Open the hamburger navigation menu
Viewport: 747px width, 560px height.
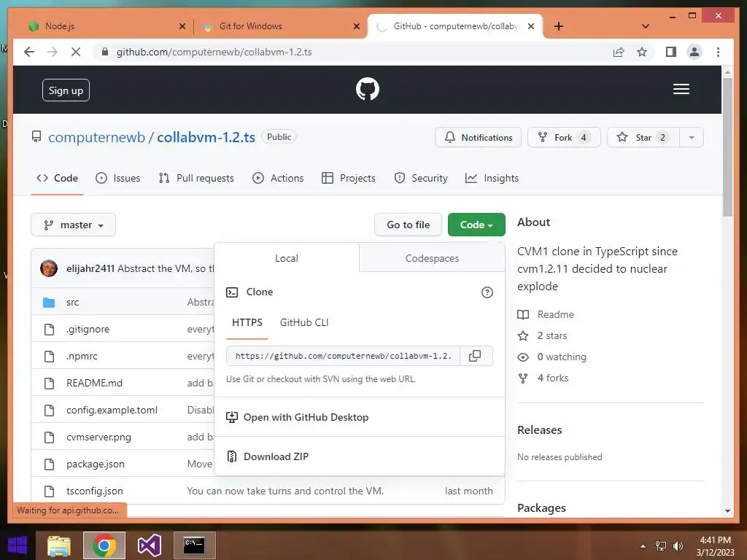681,89
